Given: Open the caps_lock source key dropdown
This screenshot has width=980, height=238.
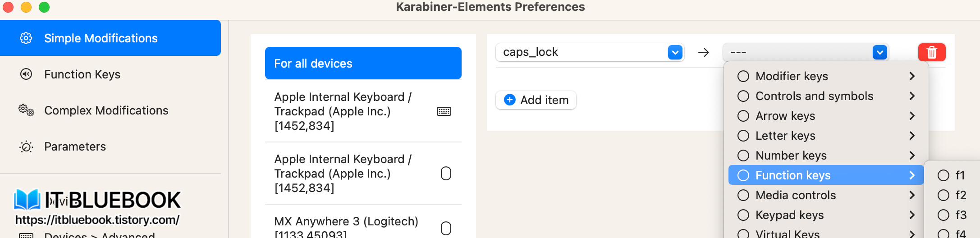Looking at the screenshot, I should click(x=675, y=52).
